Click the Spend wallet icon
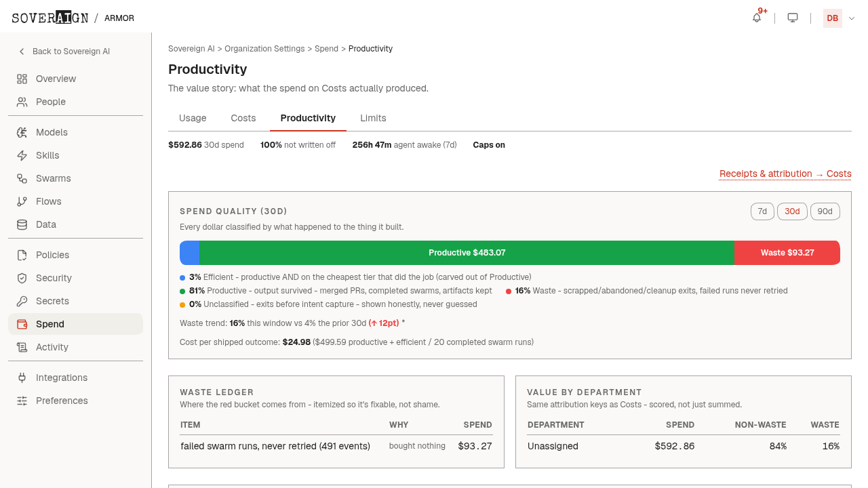 (x=22, y=324)
